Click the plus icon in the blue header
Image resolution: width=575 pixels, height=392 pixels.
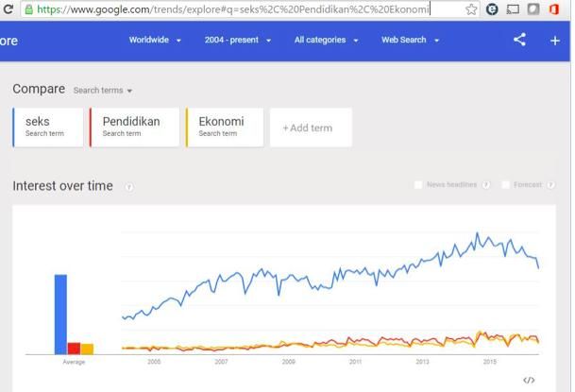click(x=555, y=41)
